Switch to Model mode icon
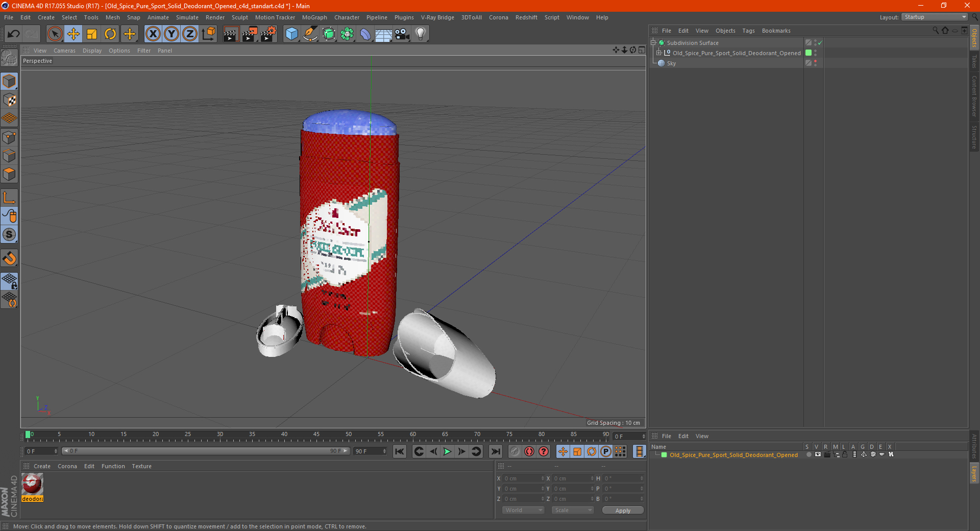The image size is (980, 531). pos(10,82)
